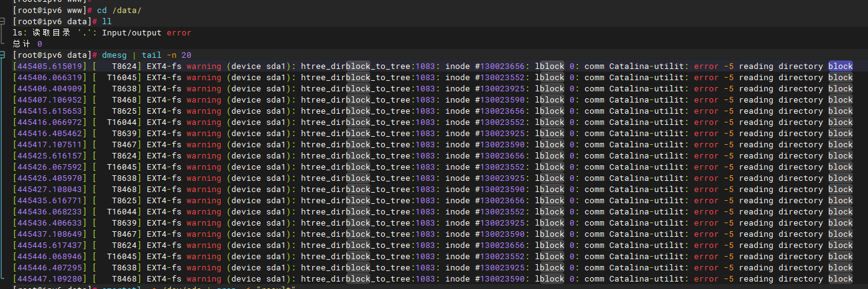Click the timestamp 445445.617437
This screenshot has height=289, width=868.
[x=50, y=245]
